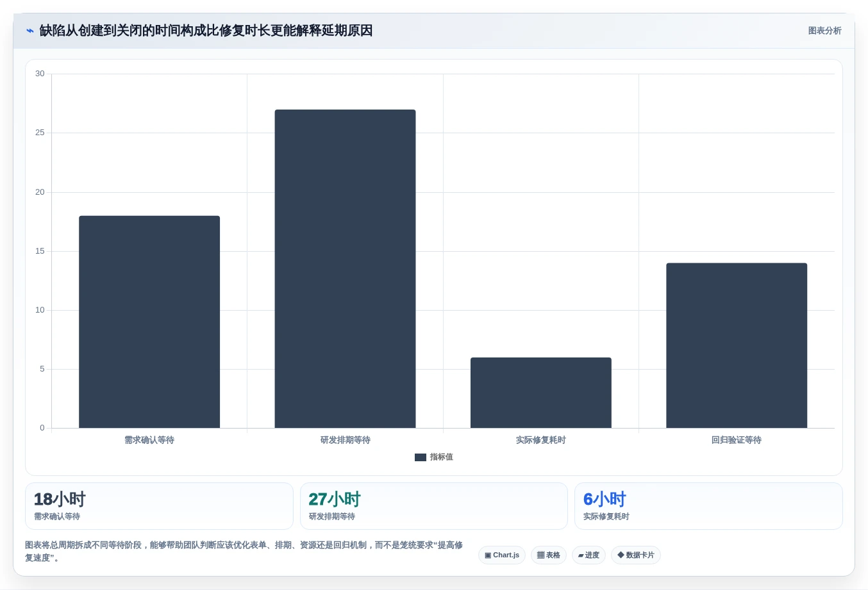Select the 需求确认等待 bar in the chart
868x590 pixels.
149,322
